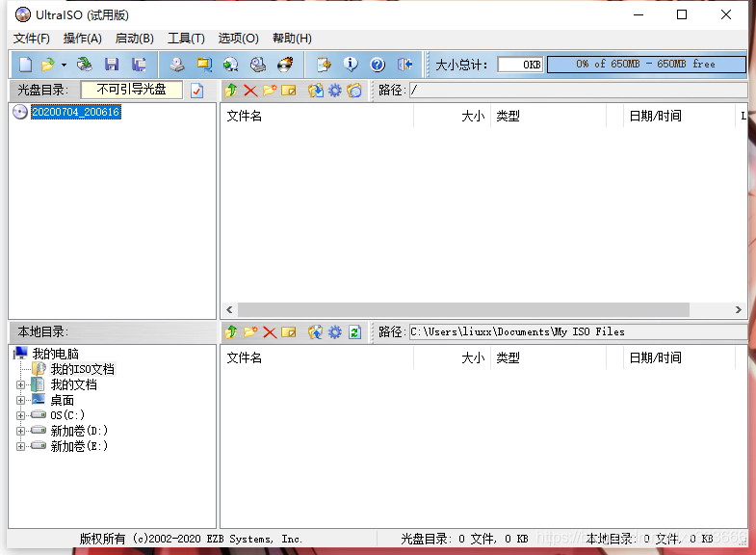Click the Burn CD/DVD image flame icon
The image size is (756, 555).
[285, 65]
